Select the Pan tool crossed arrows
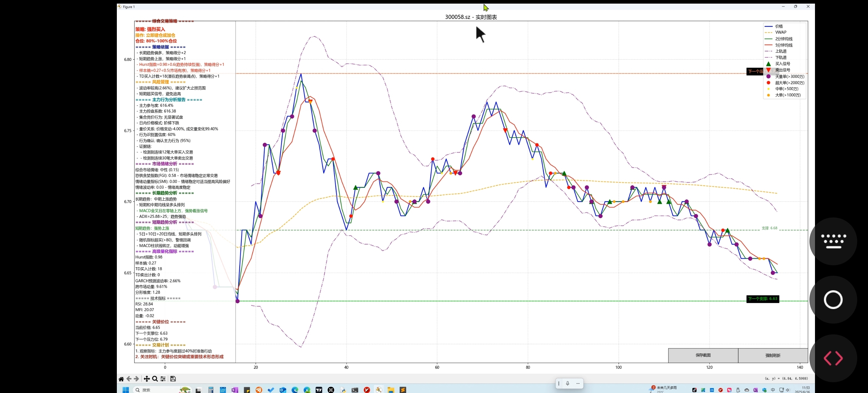The width and height of the screenshot is (868, 393). (147, 379)
